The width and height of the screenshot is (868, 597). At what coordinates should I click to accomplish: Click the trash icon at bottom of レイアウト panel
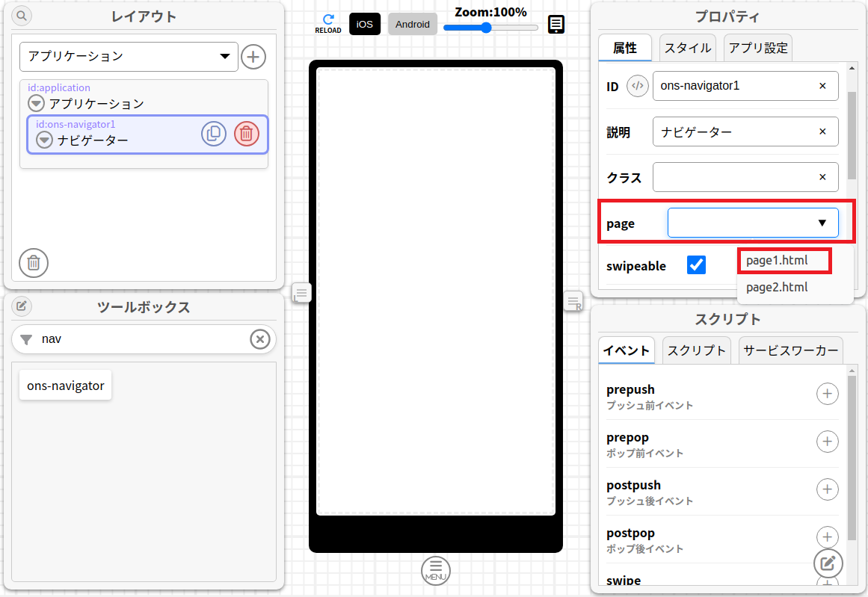(x=33, y=263)
